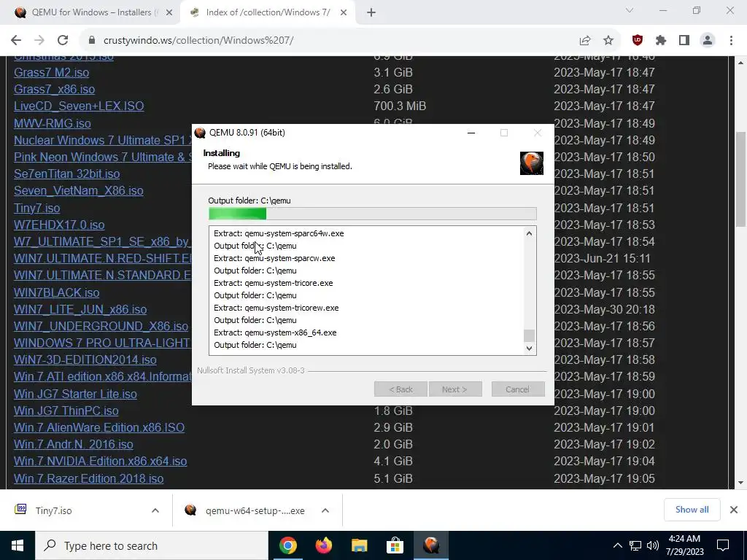Viewport: 747px width, 560px height.
Task: Open the WIN7_LITE_JUN_x86.iso link
Action: (80, 309)
